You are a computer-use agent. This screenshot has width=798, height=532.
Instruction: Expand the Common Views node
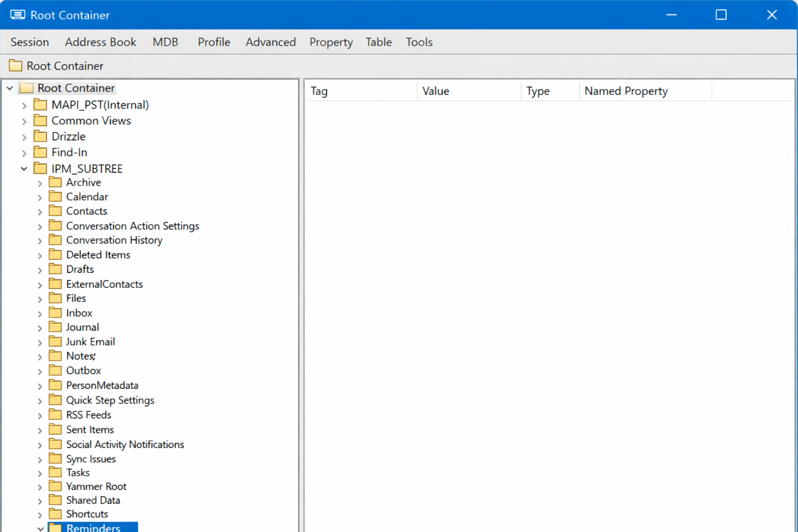(24, 121)
